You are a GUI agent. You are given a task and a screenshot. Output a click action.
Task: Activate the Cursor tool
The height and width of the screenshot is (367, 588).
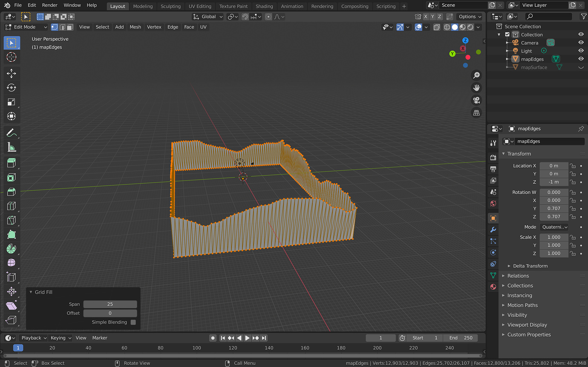[x=12, y=57]
